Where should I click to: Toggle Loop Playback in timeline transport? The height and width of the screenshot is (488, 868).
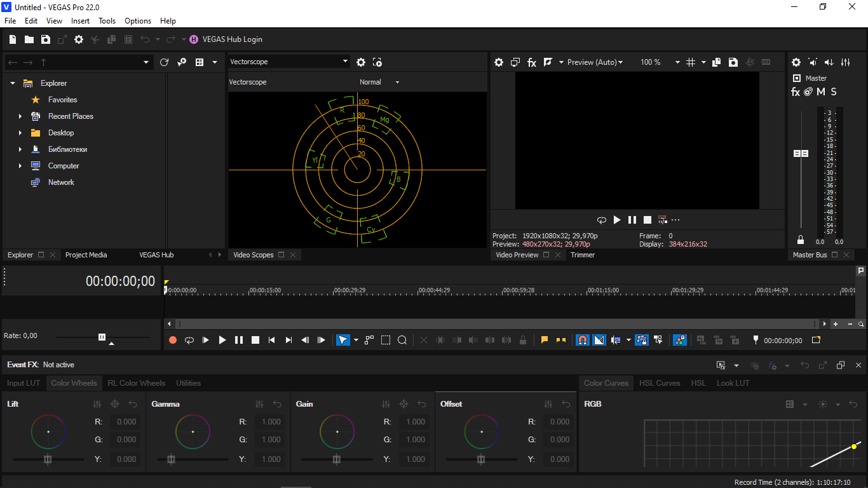(x=189, y=340)
